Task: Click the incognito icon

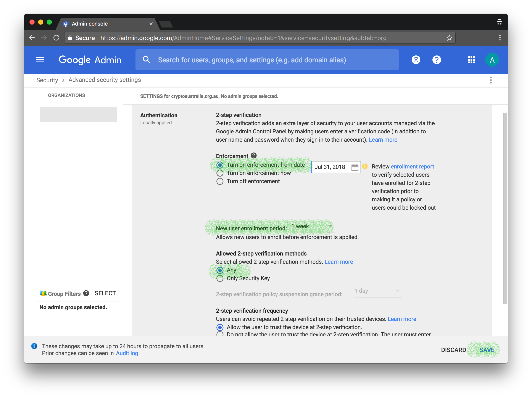Action: (x=499, y=22)
